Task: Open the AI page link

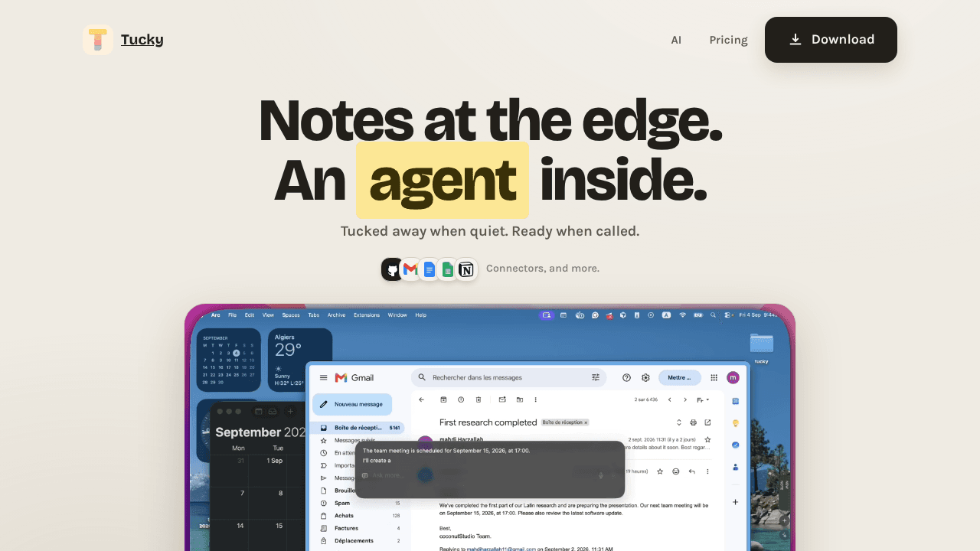Action: (x=676, y=40)
